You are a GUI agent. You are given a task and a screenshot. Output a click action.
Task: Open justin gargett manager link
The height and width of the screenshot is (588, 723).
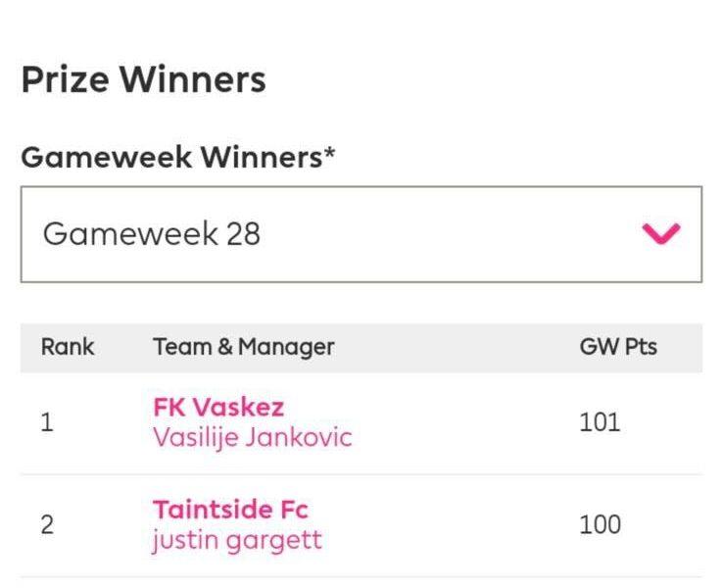[x=237, y=540]
